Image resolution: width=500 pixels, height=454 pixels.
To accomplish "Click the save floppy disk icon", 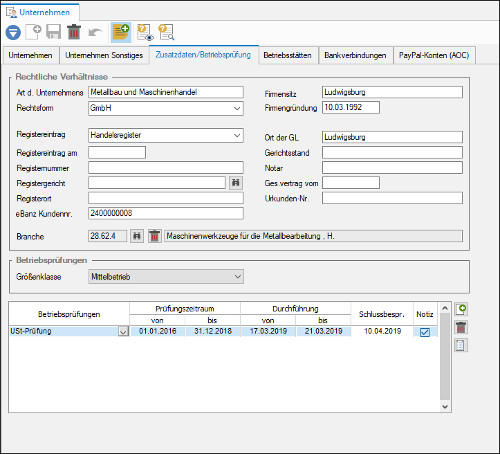I will pos(53,32).
